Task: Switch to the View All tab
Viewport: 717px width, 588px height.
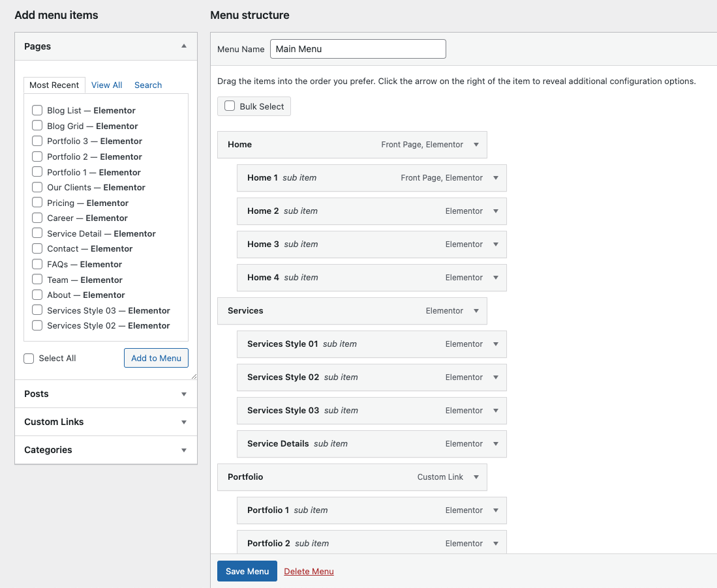Action: point(106,85)
